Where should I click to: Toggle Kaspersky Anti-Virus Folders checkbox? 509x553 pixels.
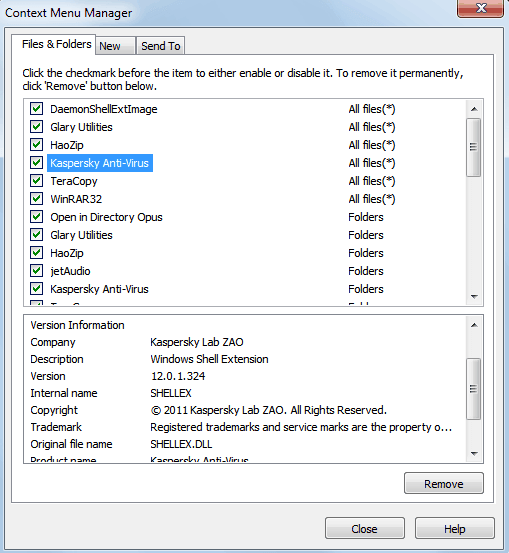tap(36, 288)
